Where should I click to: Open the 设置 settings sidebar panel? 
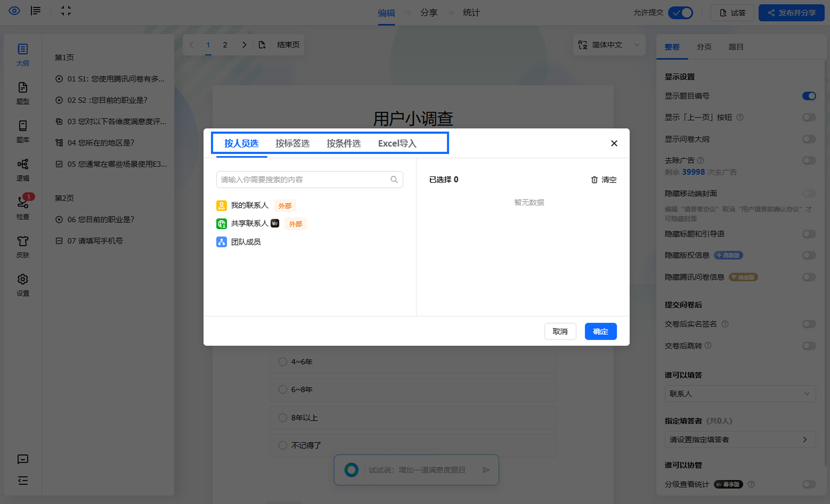[23, 285]
